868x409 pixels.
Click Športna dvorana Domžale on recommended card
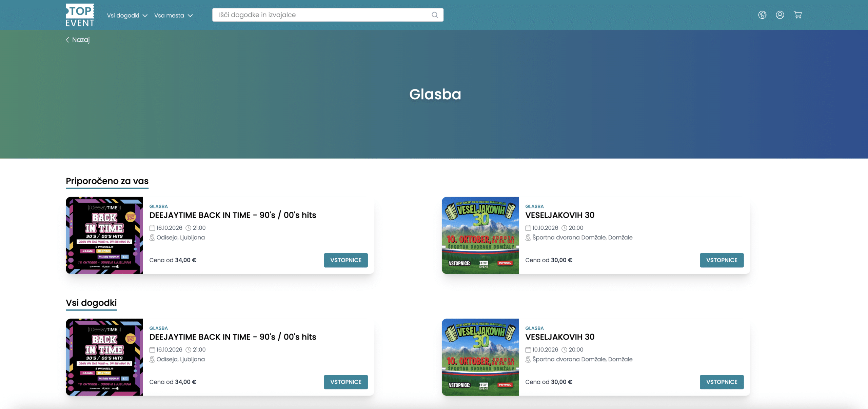583,238
